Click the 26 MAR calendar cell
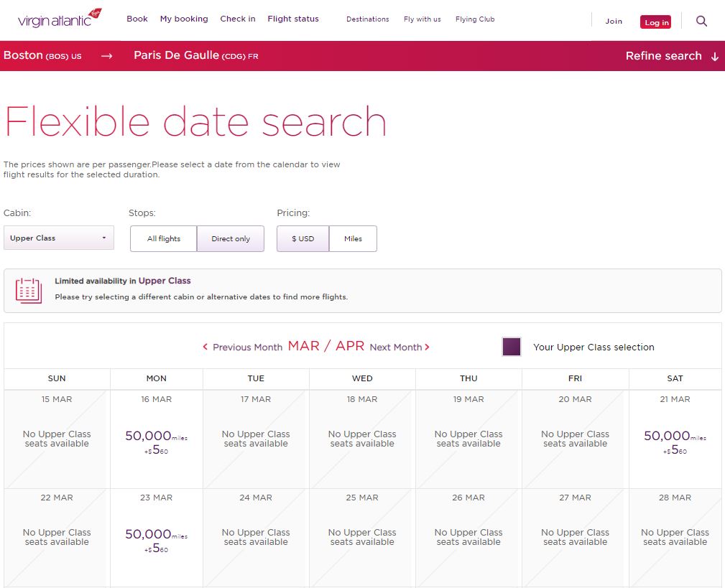725x588 pixels. coord(468,538)
